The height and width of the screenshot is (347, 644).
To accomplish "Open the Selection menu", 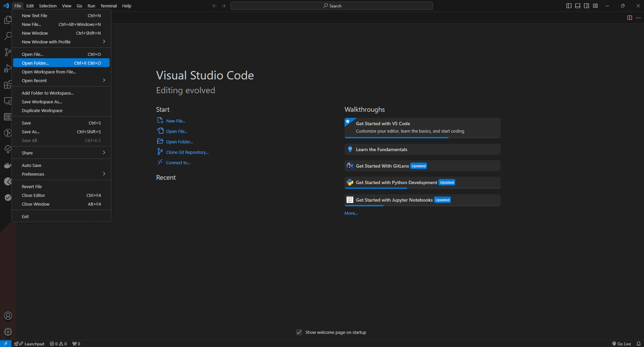I will tap(48, 6).
